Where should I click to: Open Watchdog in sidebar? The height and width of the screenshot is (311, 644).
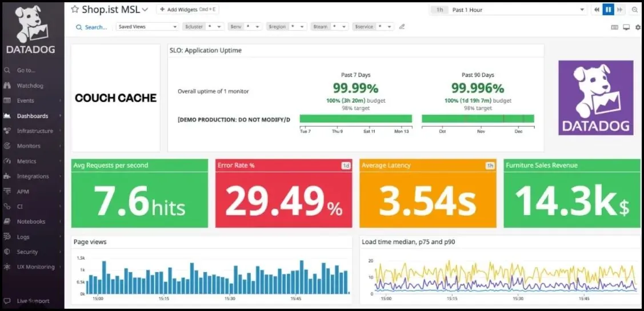coord(30,86)
